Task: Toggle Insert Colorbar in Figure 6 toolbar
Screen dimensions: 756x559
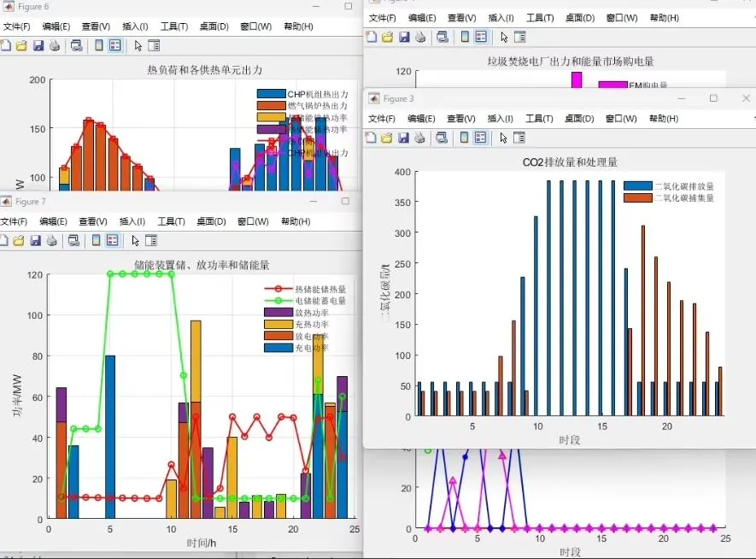Action: pos(99,46)
